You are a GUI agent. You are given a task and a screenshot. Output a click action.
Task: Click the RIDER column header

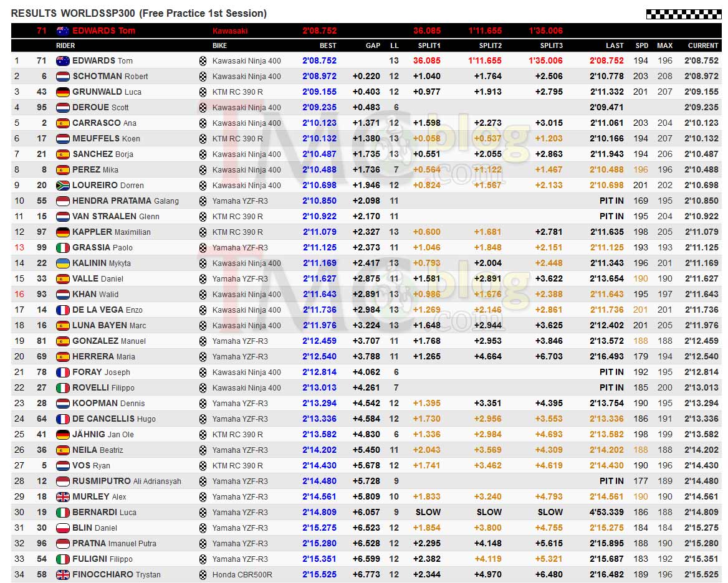(x=65, y=45)
